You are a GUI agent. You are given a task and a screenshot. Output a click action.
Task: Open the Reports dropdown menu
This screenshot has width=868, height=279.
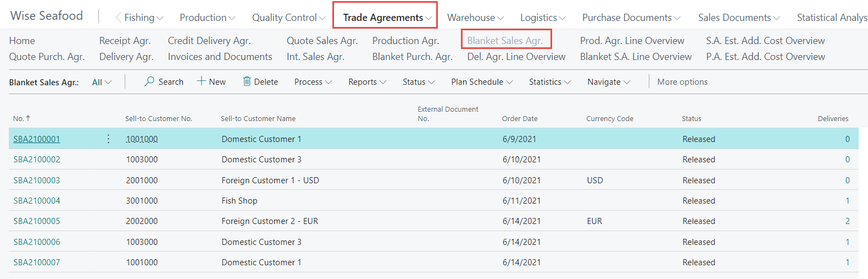367,82
